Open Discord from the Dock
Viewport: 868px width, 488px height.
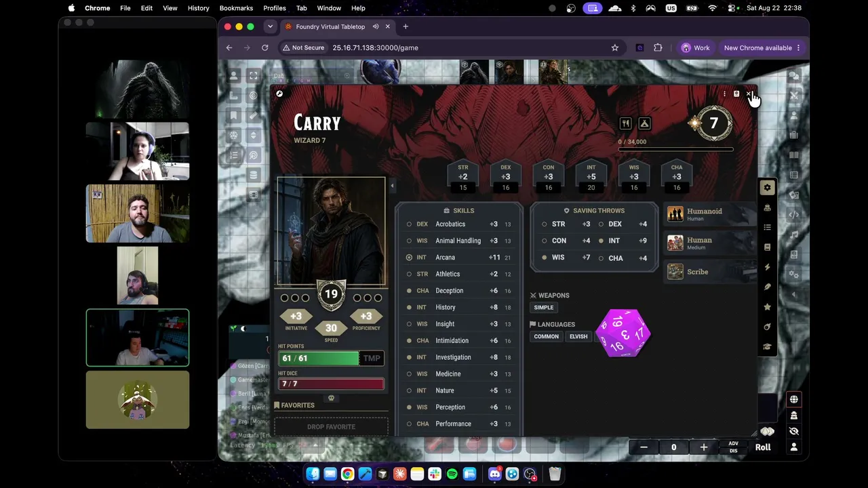(x=495, y=474)
